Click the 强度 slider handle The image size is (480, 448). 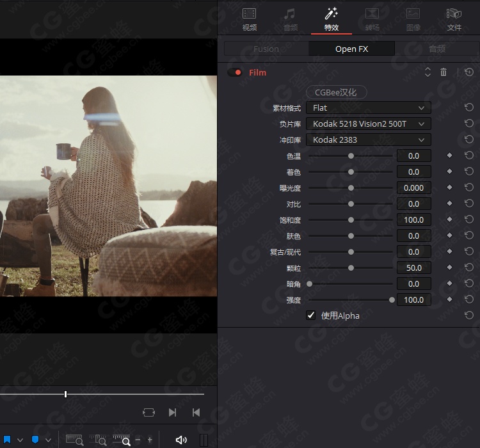[x=392, y=300]
